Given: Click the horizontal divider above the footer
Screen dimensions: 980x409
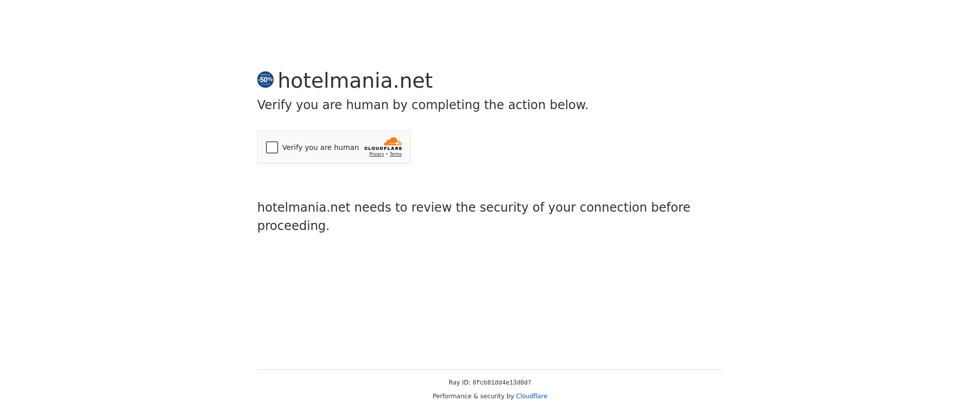Looking at the screenshot, I should pos(490,369).
